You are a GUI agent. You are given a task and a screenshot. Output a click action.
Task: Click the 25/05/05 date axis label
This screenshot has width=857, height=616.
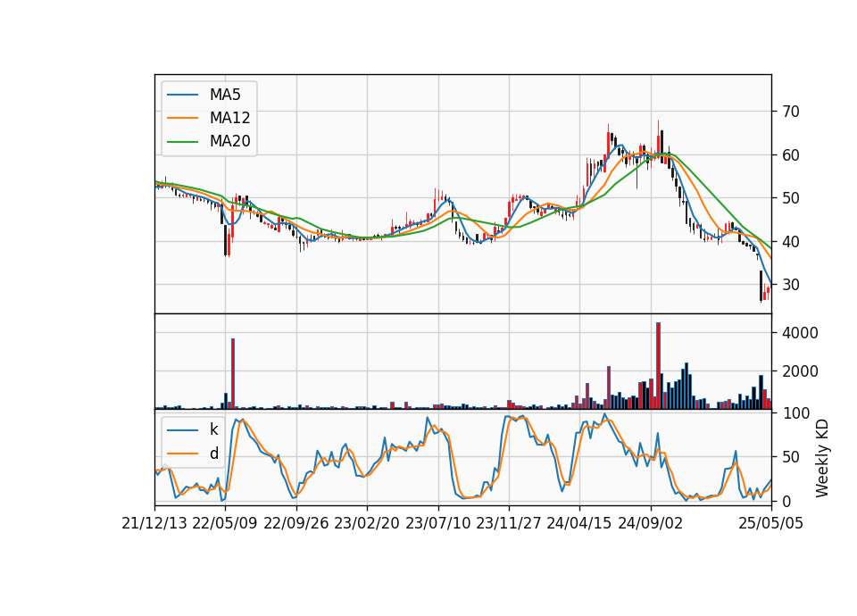point(771,524)
